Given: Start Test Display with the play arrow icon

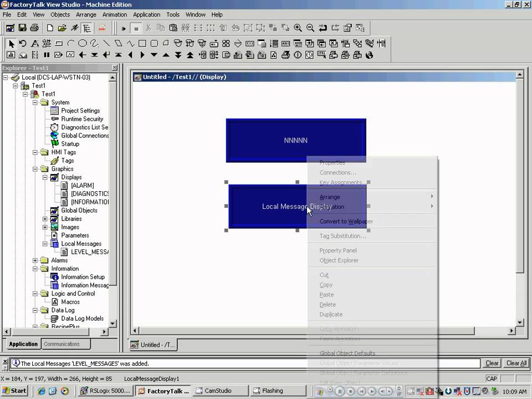Looking at the screenshot, I should point(124,28).
